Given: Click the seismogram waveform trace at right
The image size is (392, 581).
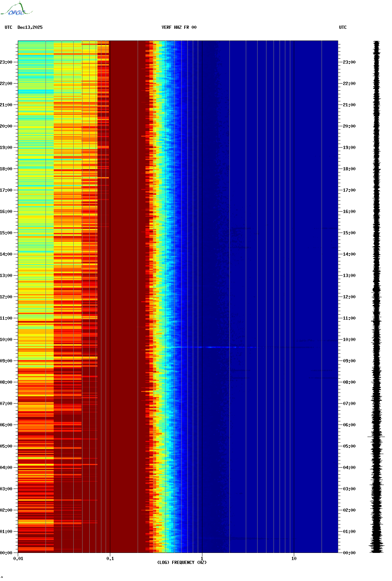Looking at the screenshot, I should pyautogui.click(x=377, y=284).
